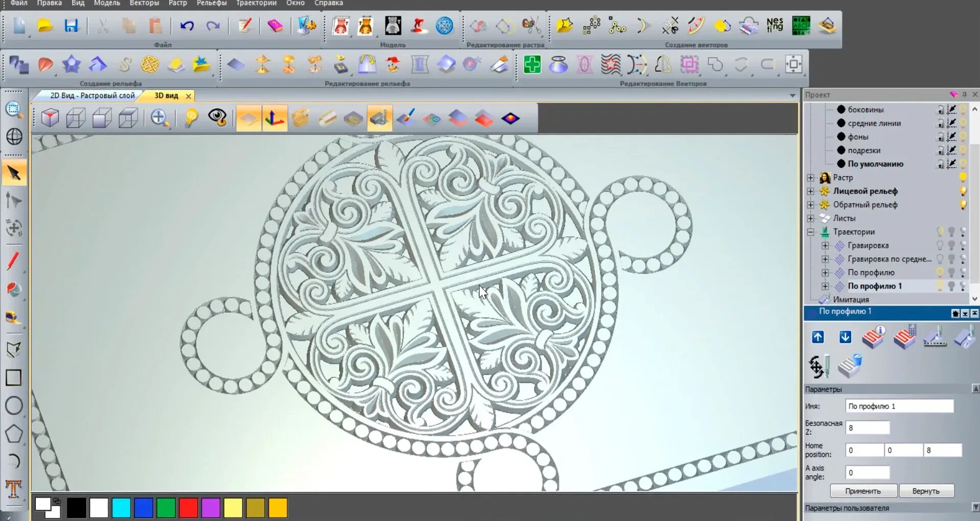980x521 pixels.
Task: Open the Векторы menu
Action: pos(144,3)
